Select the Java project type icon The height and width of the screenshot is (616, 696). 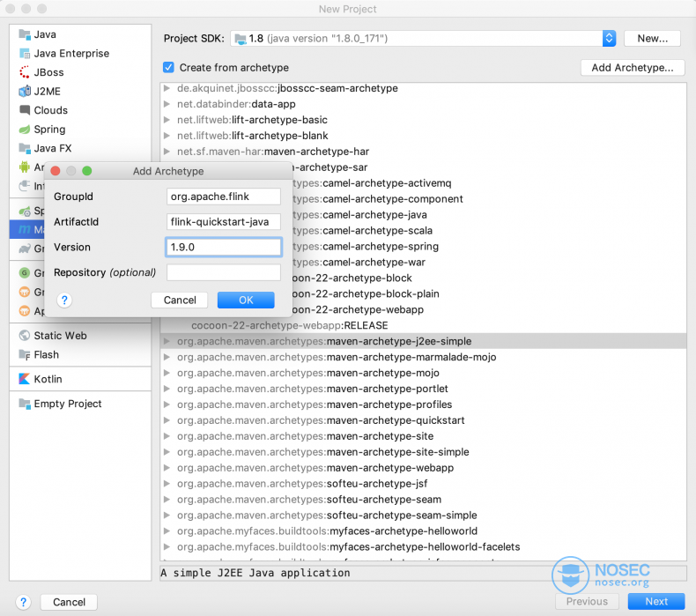pyautogui.click(x=25, y=34)
